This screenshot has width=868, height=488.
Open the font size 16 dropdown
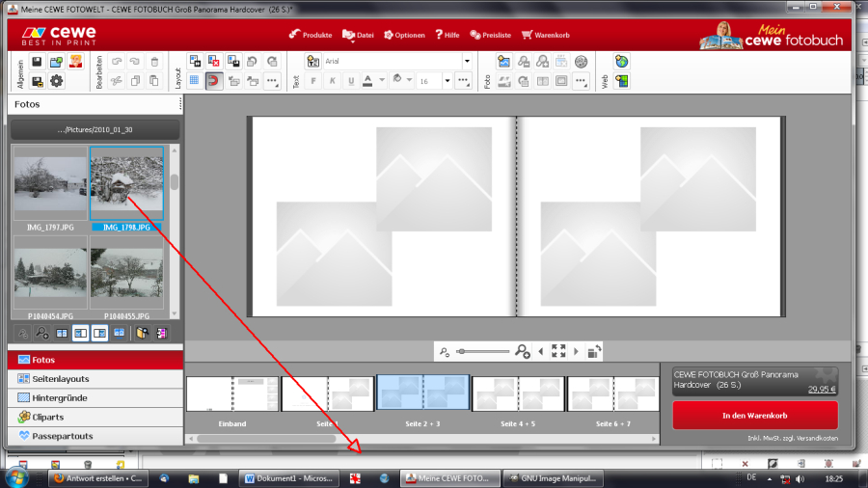point(448,81)
